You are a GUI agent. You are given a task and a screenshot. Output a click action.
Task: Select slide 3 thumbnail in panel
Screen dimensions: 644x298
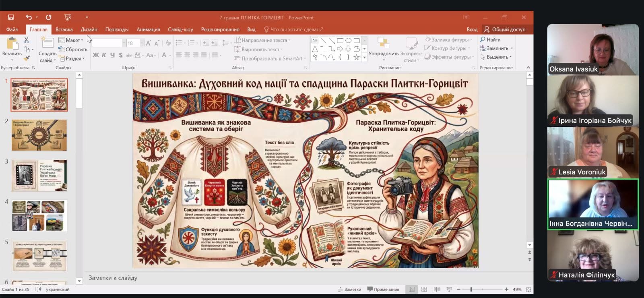click(x=39, y=175)
